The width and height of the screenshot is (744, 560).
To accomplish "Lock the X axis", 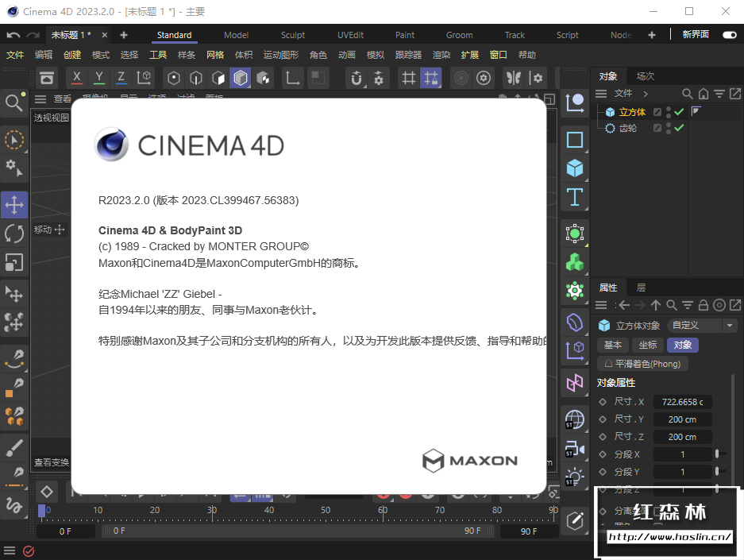I will tap(77, 78).
